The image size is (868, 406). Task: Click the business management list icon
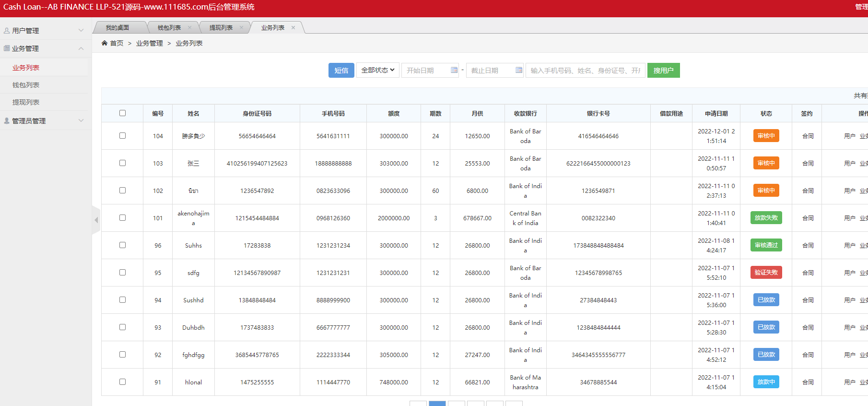coord(7,48)
